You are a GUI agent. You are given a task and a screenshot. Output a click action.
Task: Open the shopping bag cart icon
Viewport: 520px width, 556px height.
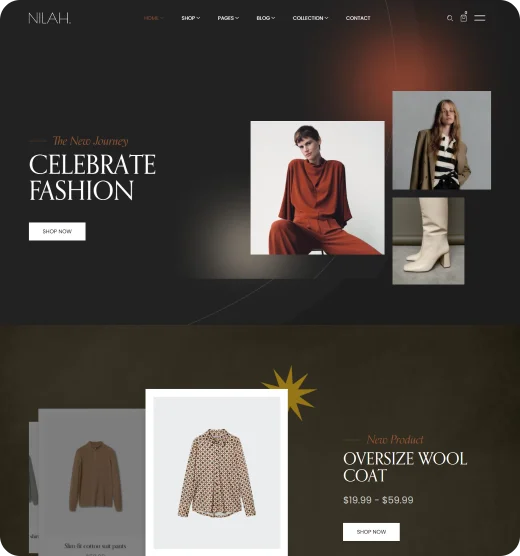coord(464,18)
